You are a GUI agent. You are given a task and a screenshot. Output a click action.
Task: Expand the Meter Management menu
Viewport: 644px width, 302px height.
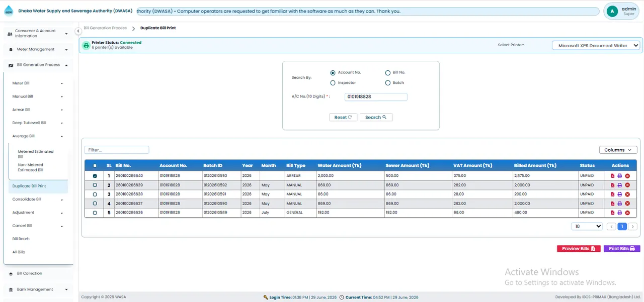(x=38, y=49)
